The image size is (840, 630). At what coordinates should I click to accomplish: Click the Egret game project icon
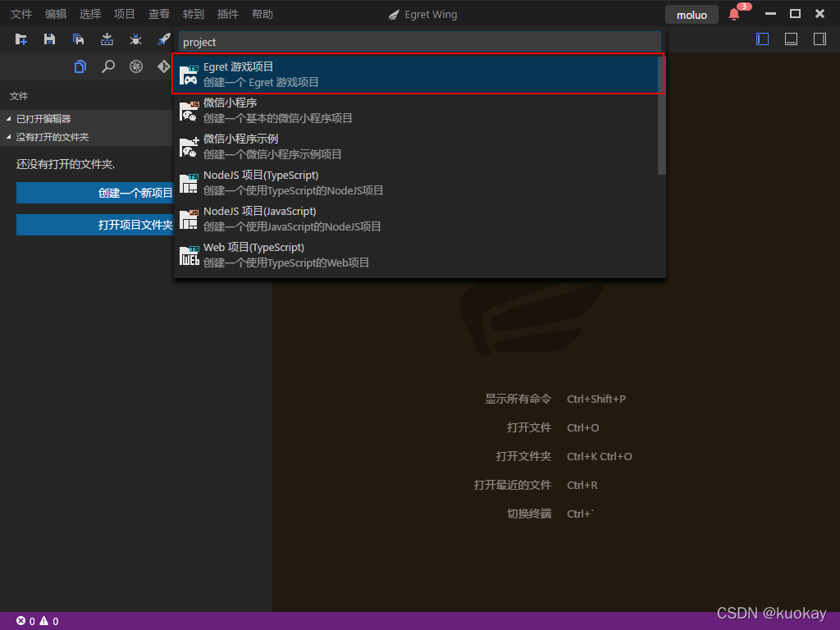pos(189,75)
